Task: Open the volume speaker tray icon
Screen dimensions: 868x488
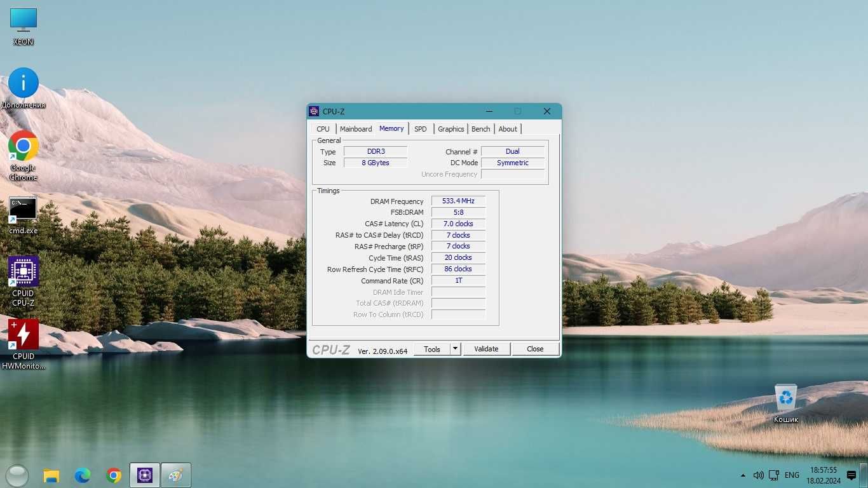Action: tap(758, 475)
